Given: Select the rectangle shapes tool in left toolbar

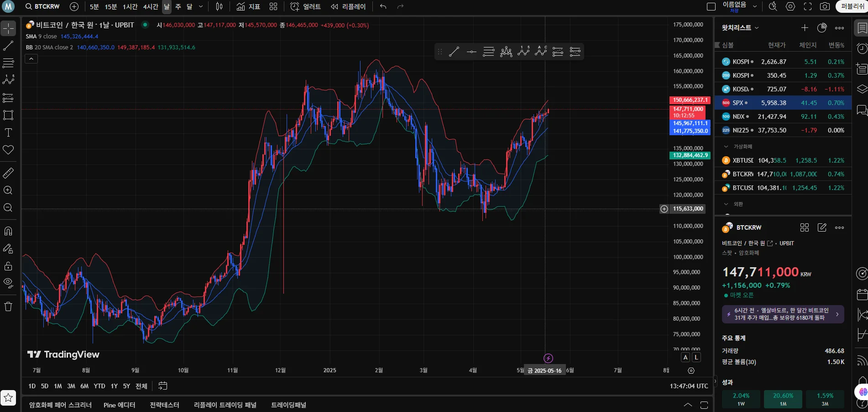Looking at the screenshot, I should (x=8, y=115).
